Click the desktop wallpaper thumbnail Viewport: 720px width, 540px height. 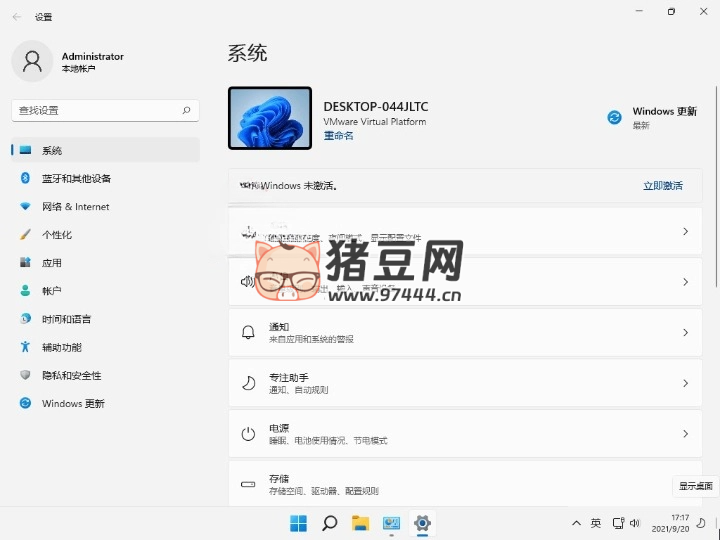270,118
